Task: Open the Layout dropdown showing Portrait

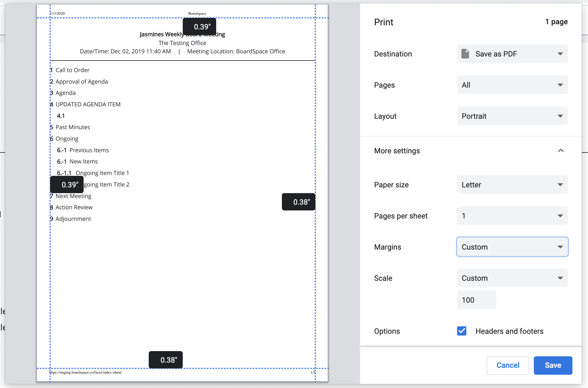Action: click(512, 116)
